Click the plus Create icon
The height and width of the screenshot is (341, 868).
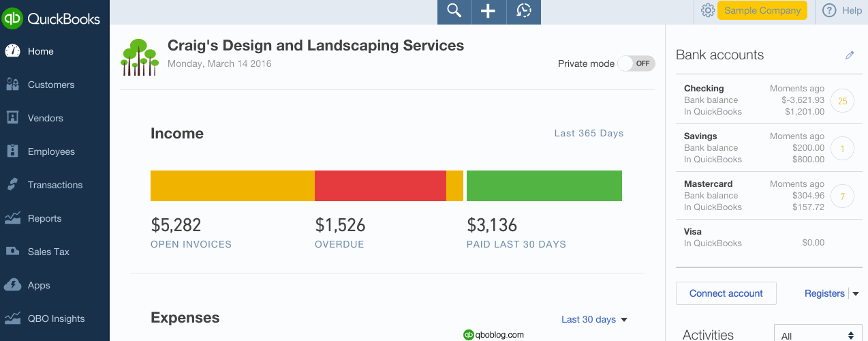489,11
